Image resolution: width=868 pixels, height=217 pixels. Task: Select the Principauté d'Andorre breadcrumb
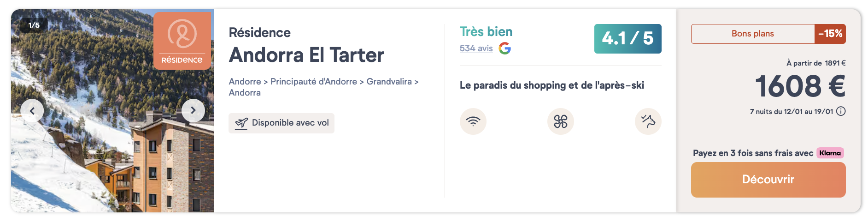pos(313,82)
